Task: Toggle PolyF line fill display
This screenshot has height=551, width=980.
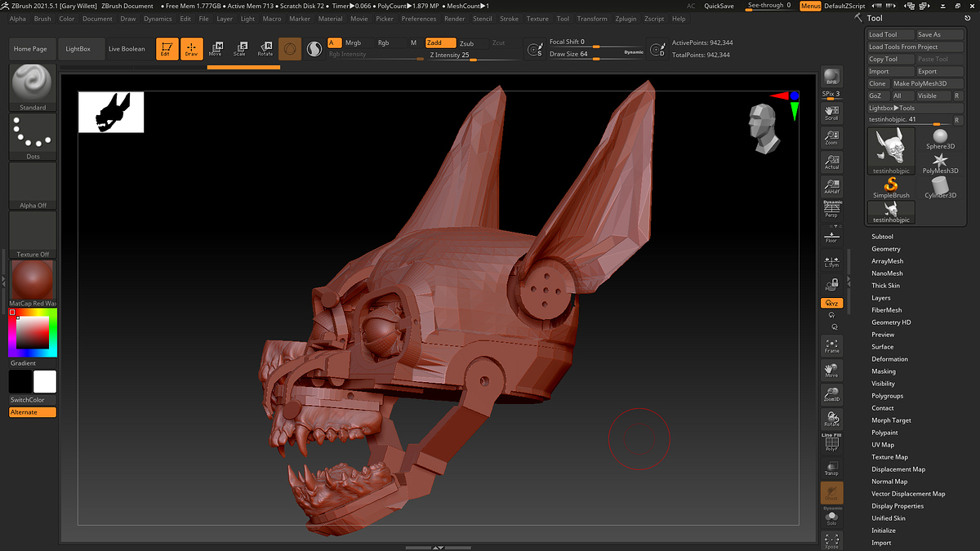Action: 831,443
